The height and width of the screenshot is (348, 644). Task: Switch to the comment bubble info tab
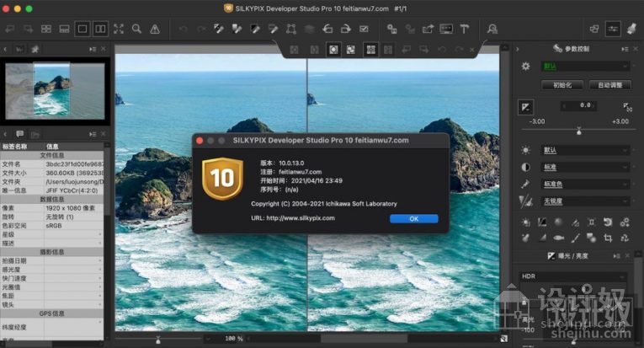(19, 134)
